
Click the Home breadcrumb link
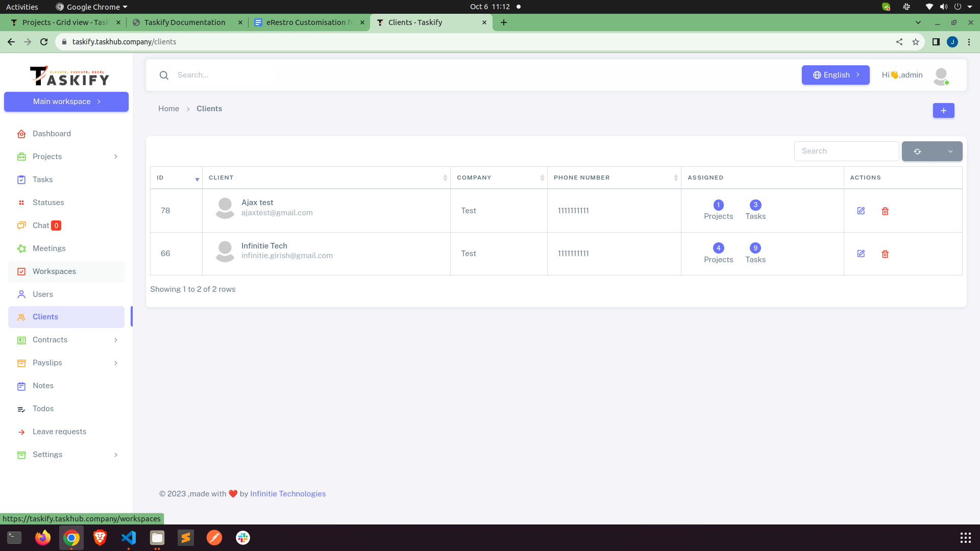pos(168,108)
